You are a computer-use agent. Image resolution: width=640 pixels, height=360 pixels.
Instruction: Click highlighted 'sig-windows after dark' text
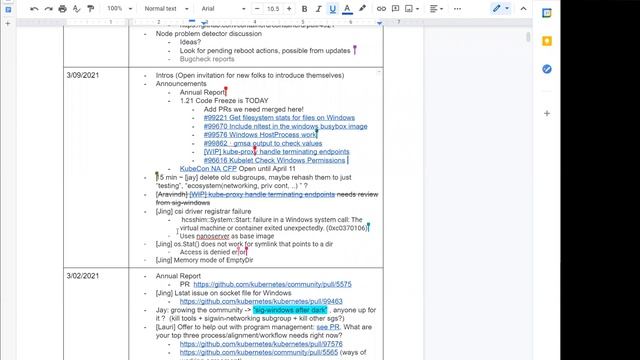pos(290,310)
